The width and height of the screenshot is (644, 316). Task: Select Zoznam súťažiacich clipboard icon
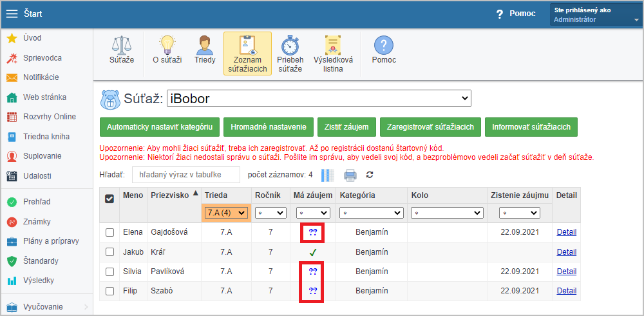click(x=247, y=54)
